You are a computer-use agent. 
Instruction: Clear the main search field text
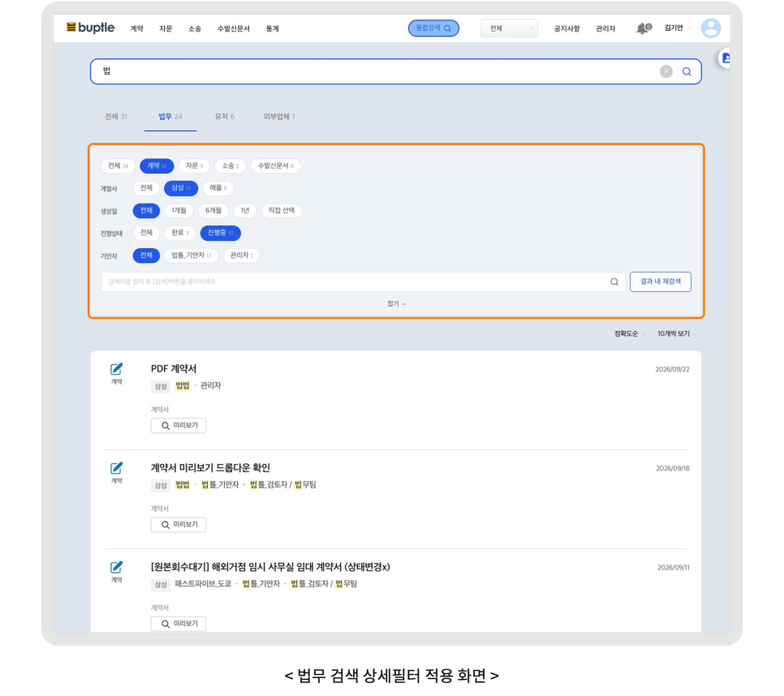[666, 71]
